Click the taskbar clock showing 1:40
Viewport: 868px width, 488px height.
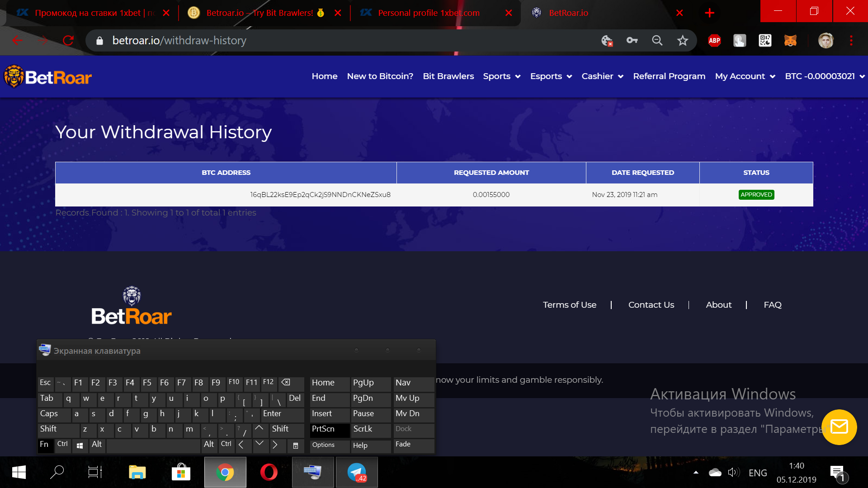point(797,473)
